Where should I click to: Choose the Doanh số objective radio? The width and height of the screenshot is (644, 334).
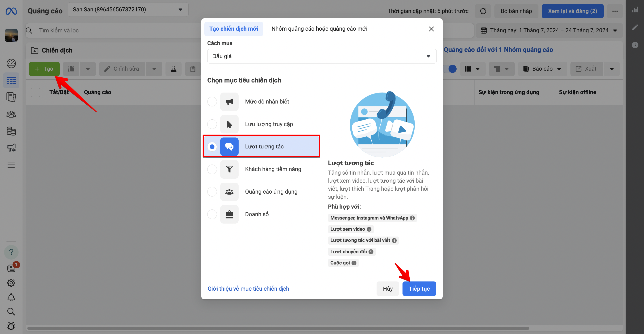(212, 214)
